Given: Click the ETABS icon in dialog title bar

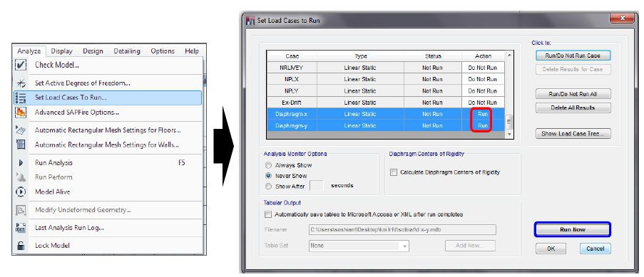Looking at the screenshot, I should tap(250, 20).
